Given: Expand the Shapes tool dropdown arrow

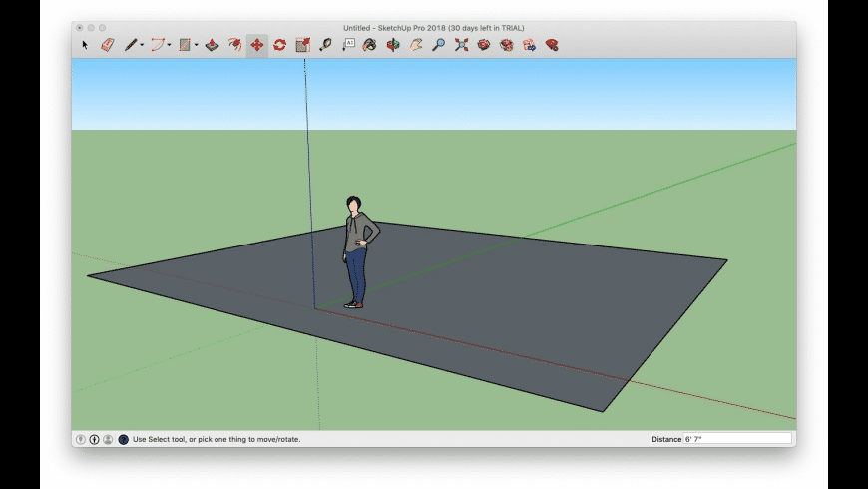Looking at the screenshot, I should 197,45.
